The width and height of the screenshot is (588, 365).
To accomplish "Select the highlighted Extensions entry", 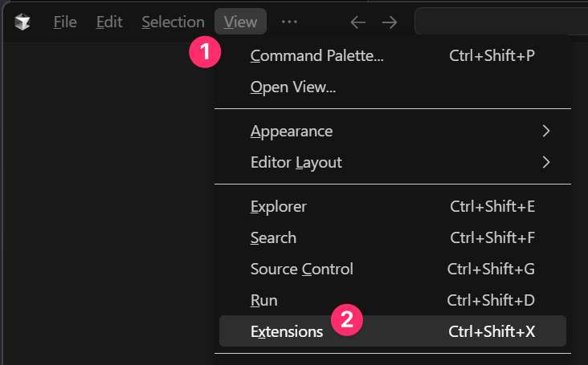I will tap(393, 331).
